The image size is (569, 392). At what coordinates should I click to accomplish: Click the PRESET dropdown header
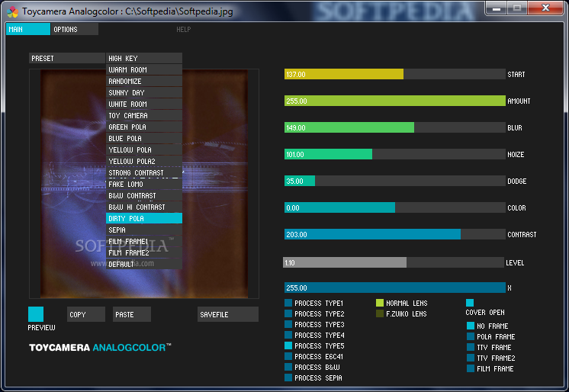click(67, 58)
